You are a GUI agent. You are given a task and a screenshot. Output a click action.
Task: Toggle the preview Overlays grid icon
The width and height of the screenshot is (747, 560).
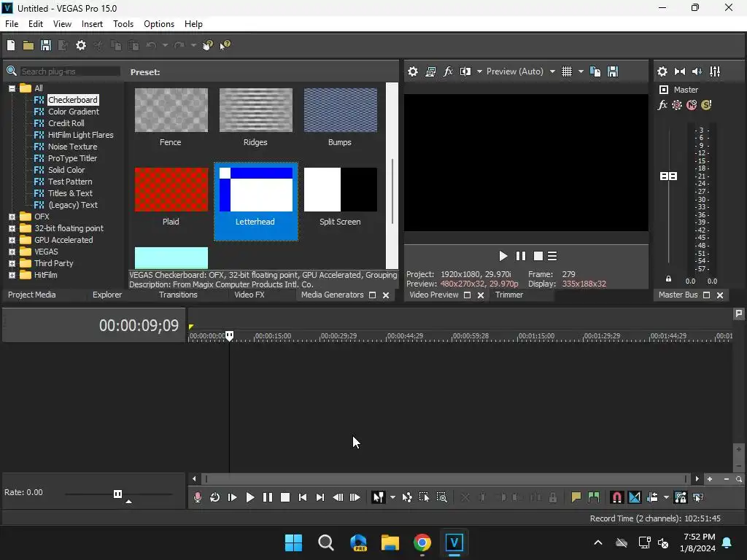pos(566,71)
